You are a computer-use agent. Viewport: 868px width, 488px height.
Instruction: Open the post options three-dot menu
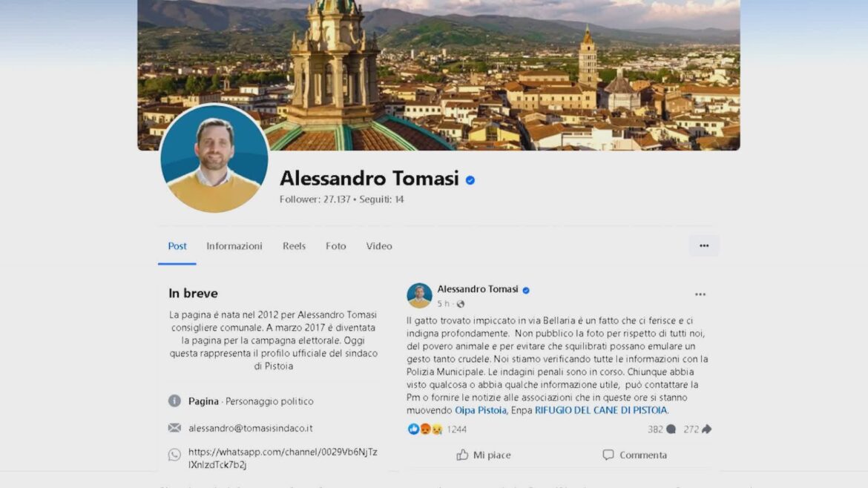pos(700,294)
